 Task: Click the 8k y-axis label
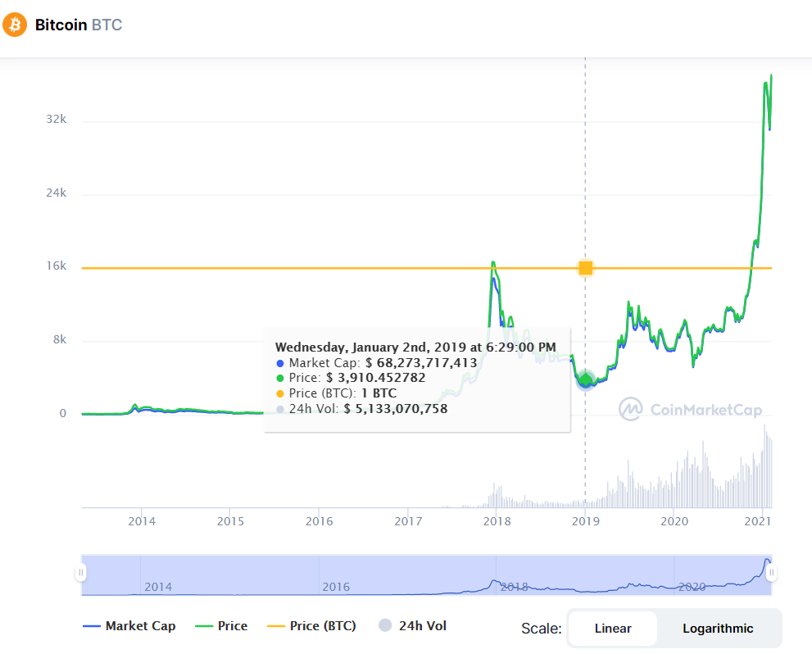point(60,339)
